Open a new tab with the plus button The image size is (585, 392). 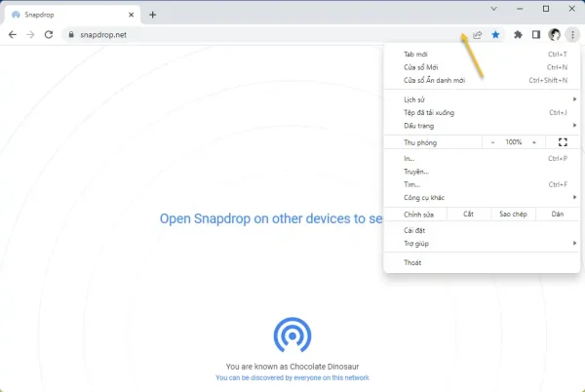(153, 15)
